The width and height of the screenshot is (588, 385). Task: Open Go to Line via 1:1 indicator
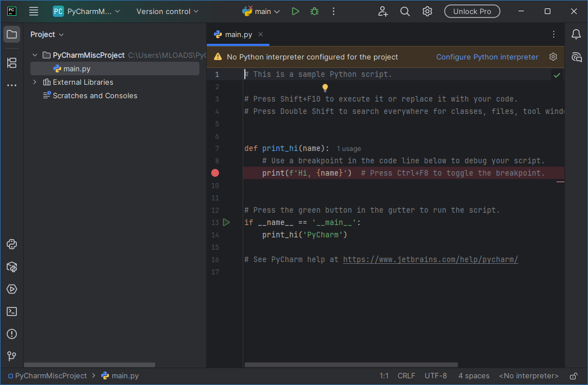[x=384, y=375]
